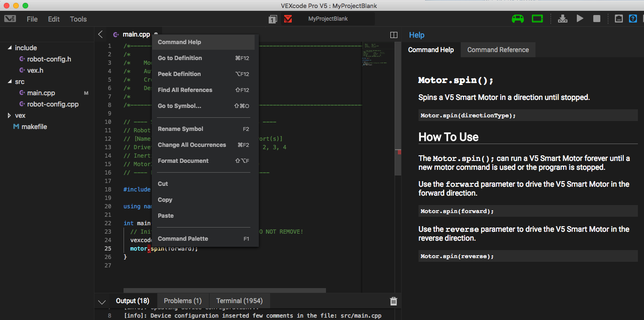Select the Problems (1) tab

pyautogui.click(x=183, y=301)
